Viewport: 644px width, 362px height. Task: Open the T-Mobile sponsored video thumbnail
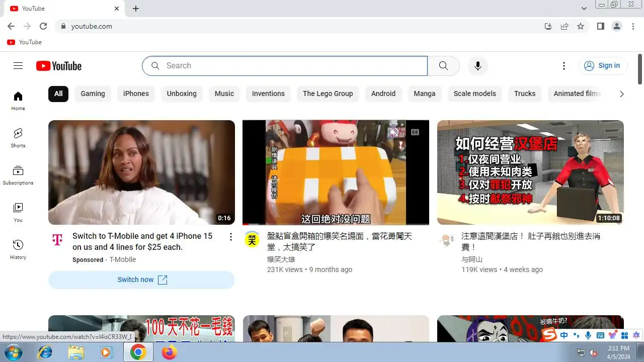point(141,172)
